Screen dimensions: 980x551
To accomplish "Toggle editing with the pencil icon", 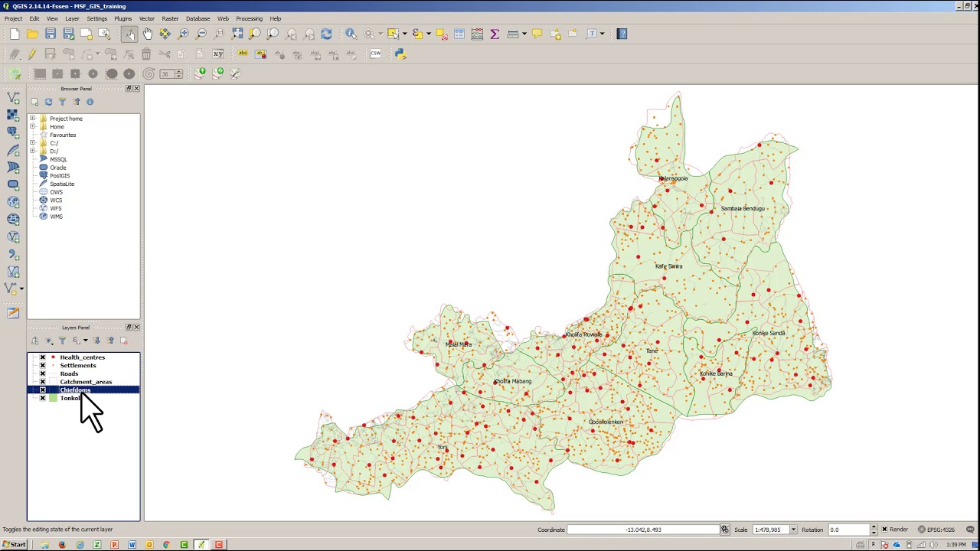I will coord(32,54).
